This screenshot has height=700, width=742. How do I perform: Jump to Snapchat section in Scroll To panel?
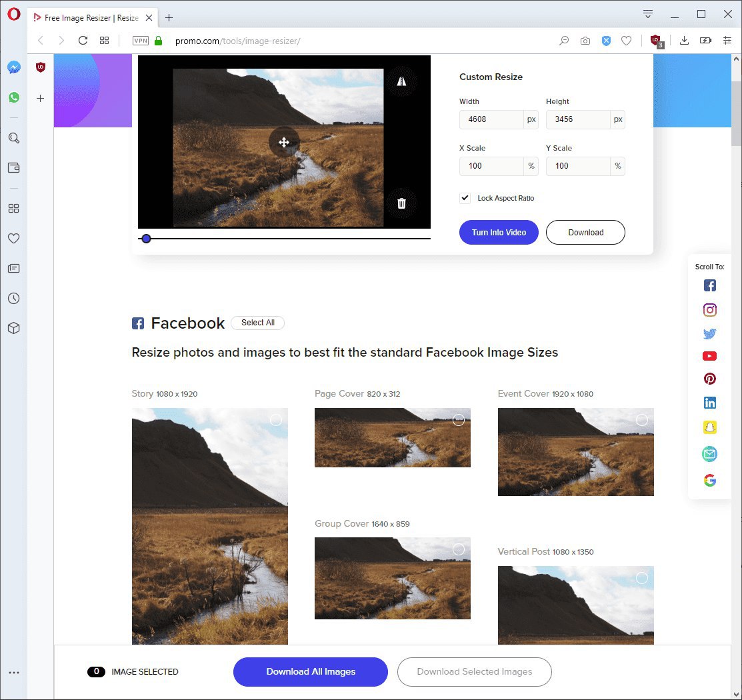point(709,427)
